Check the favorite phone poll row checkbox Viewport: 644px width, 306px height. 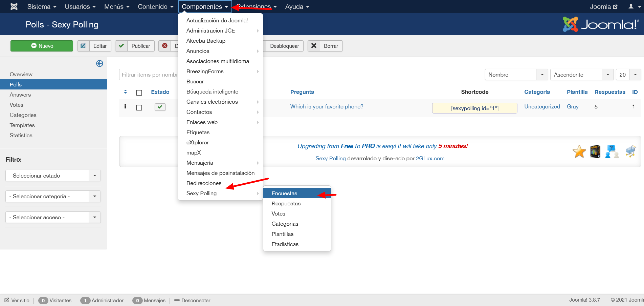pos(139,107)
